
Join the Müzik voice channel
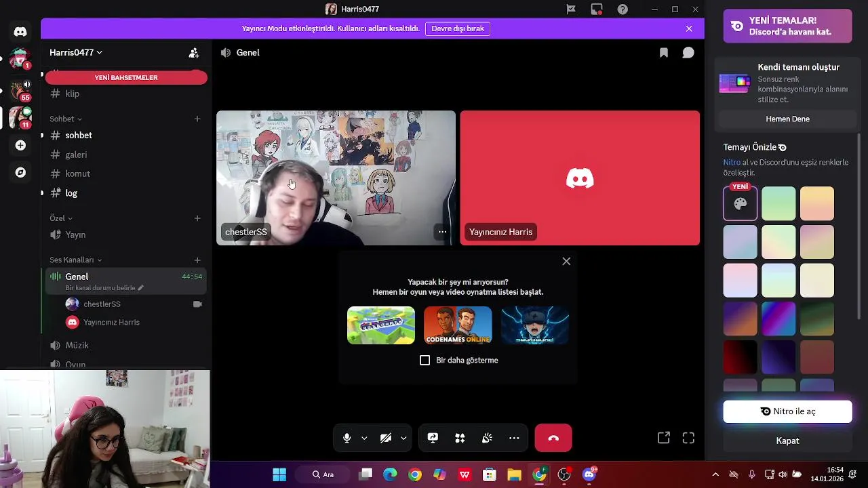click(126, 345)
